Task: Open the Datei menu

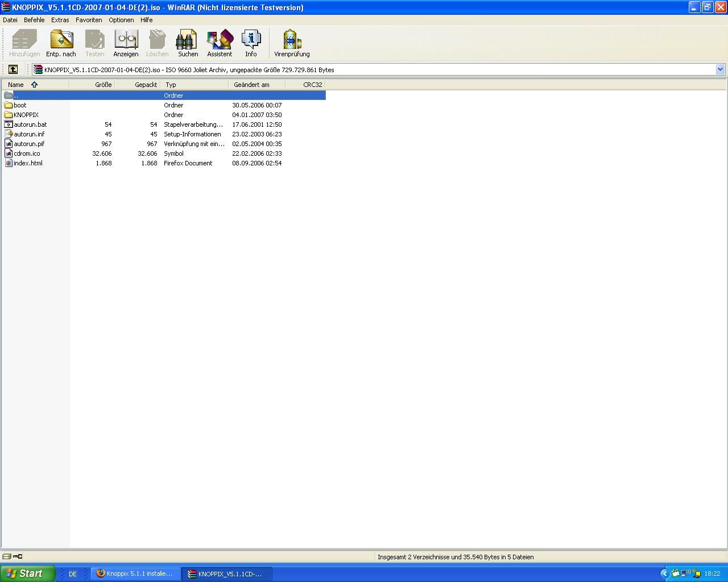Action: (x=10, y=20)
